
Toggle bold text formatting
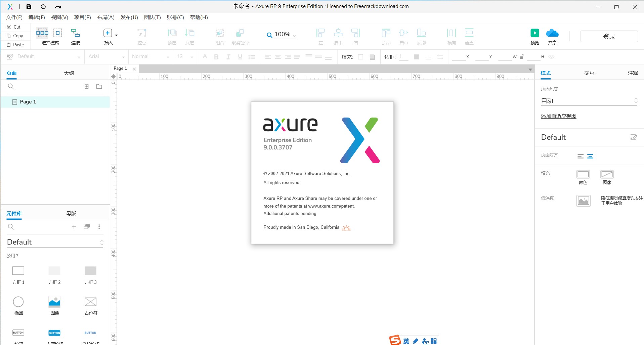[216, 56]
